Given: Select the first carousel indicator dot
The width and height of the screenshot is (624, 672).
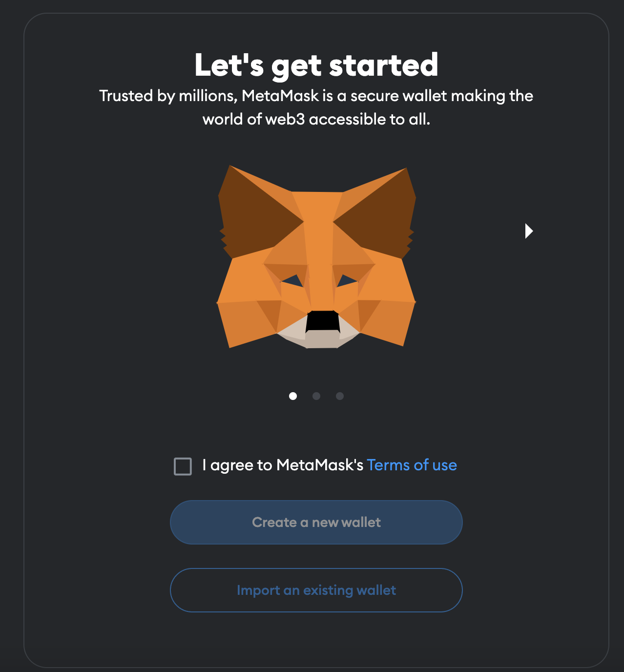Looking at the screenshot, I should (293, 396).
